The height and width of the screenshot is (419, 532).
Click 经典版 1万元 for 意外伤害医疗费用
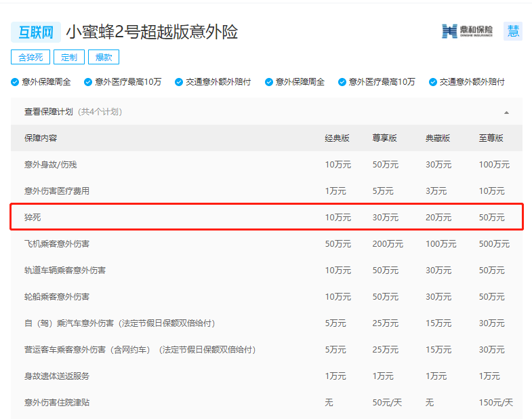point(335,191)
